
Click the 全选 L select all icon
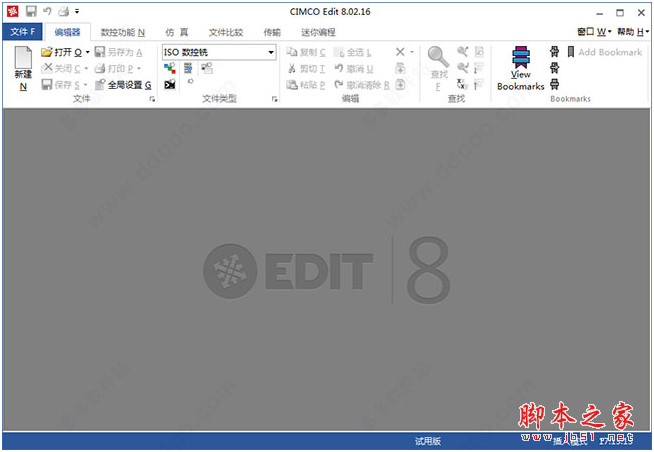pos(339,52)
